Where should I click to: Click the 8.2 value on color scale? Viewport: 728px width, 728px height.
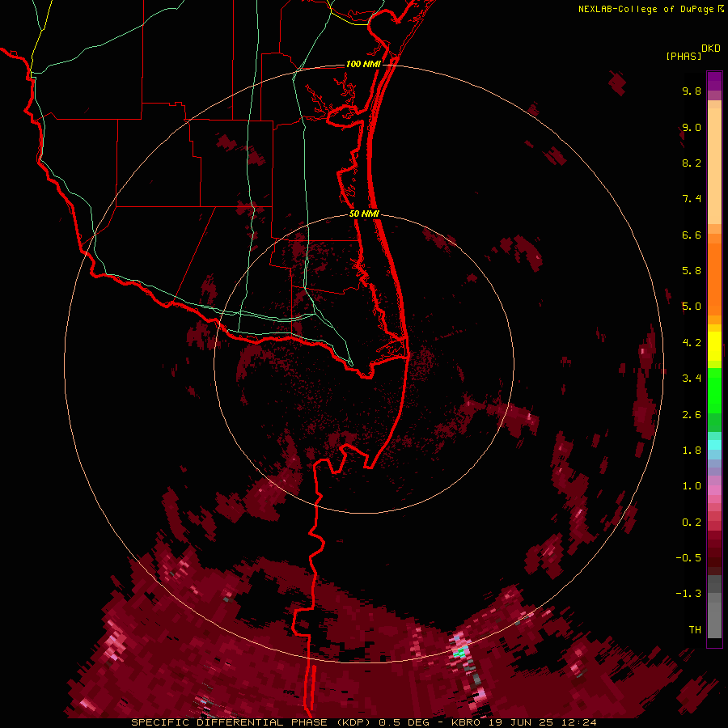click(x=692, y=163)
